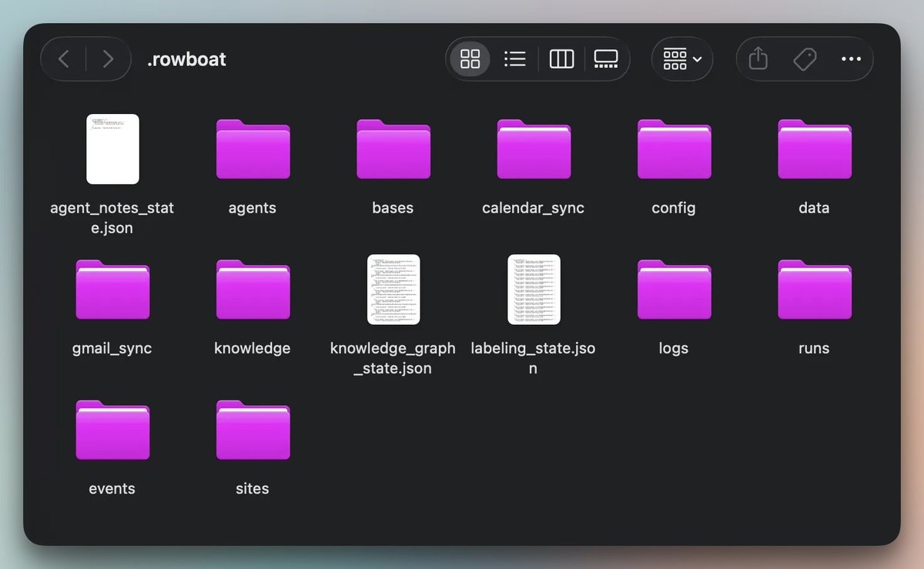Click the 'labeling_state.json' file name
The height and width of the screenshot is (569, 924).
click(x=533, y=358)
